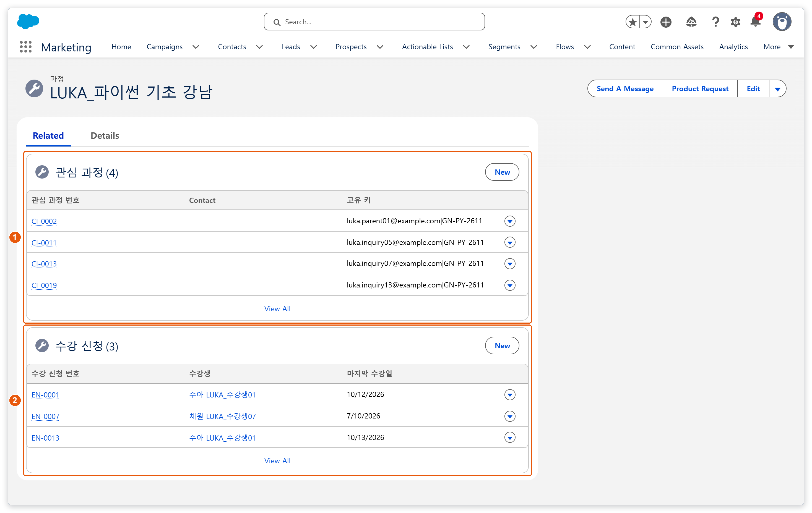The image size is (812, 513).
Task: Open record EN-0001
Action: tap(45, 395)
